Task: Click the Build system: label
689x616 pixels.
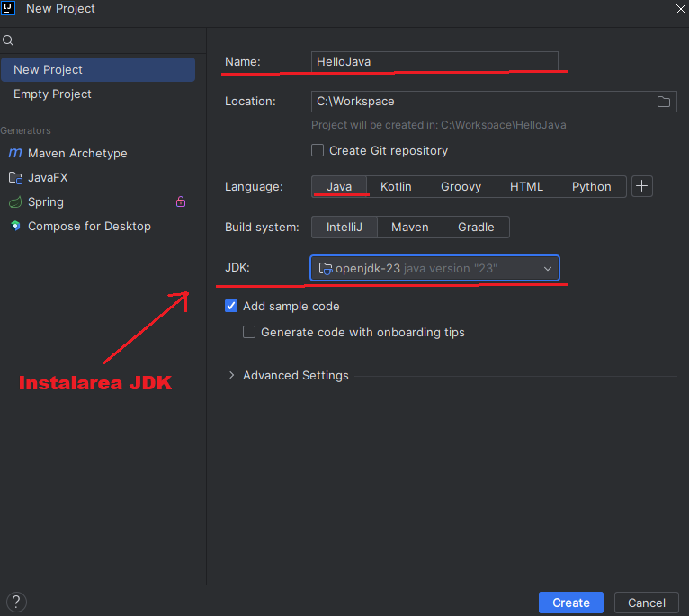Action: [262, 228]
